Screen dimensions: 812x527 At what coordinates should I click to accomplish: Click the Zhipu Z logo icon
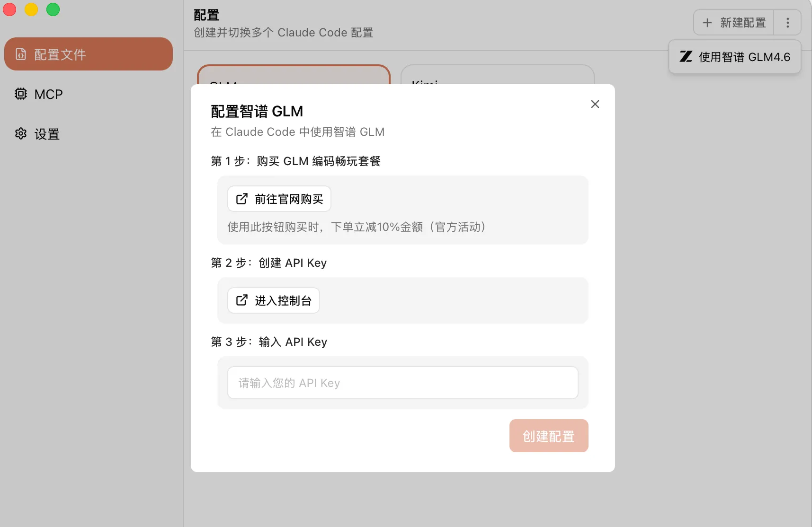tap(686, 57)
